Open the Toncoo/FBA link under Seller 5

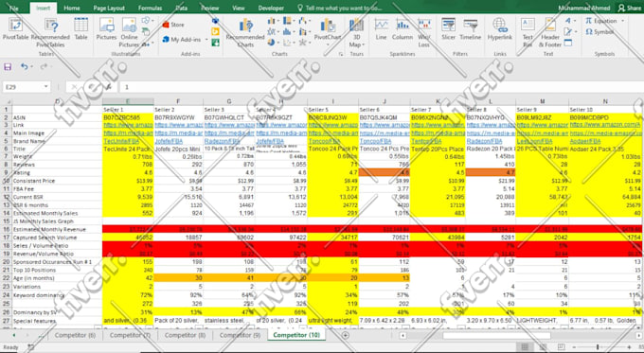click(x=325, y=141)
